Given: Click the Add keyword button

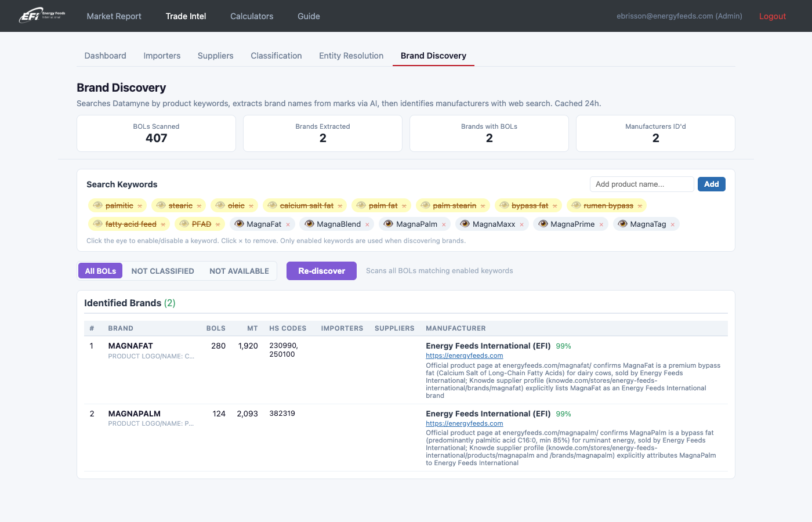Looking at the screenshot, I should pyautogui.click(x=711, y=184).
